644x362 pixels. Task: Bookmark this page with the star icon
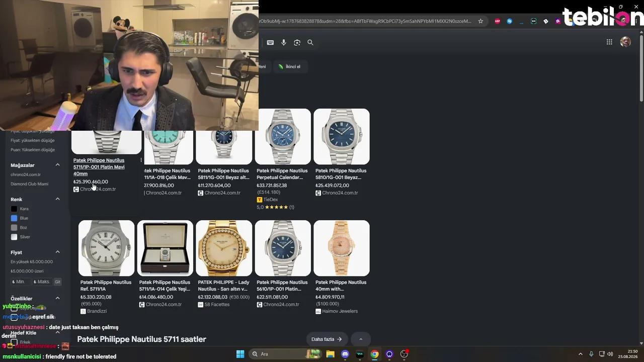[x=480, y=21]
